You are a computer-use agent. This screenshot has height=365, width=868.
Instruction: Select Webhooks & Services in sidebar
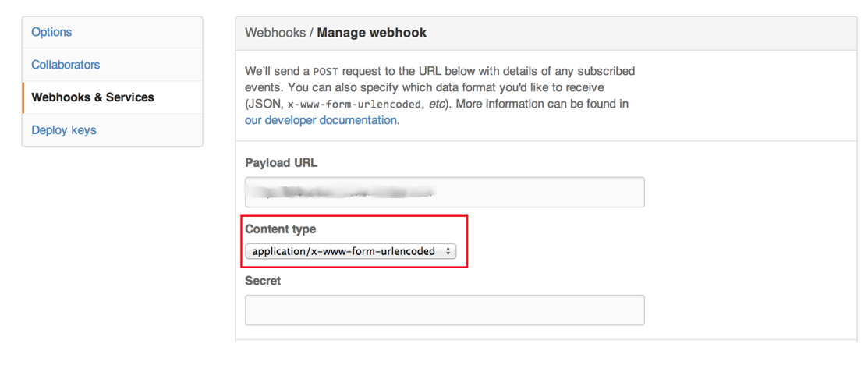[93, 97]
